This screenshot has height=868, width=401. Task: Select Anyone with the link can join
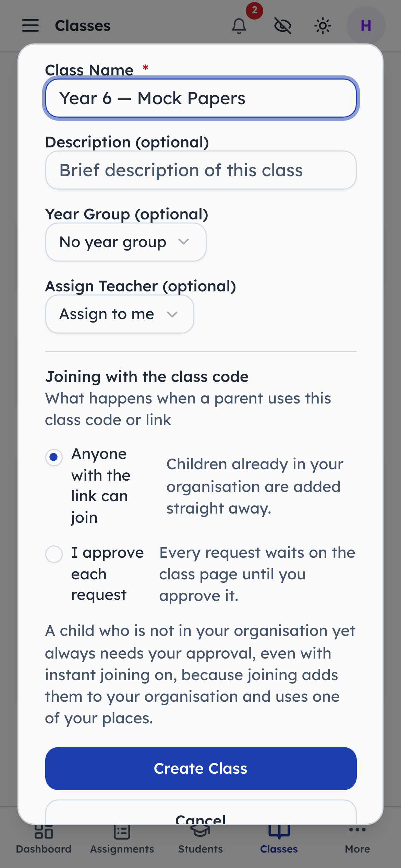point(54,457)
